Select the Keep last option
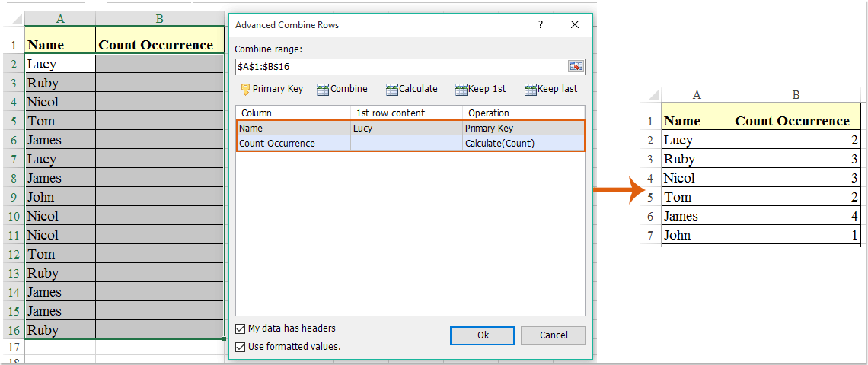Screen dimensions: 868x365 550,89
